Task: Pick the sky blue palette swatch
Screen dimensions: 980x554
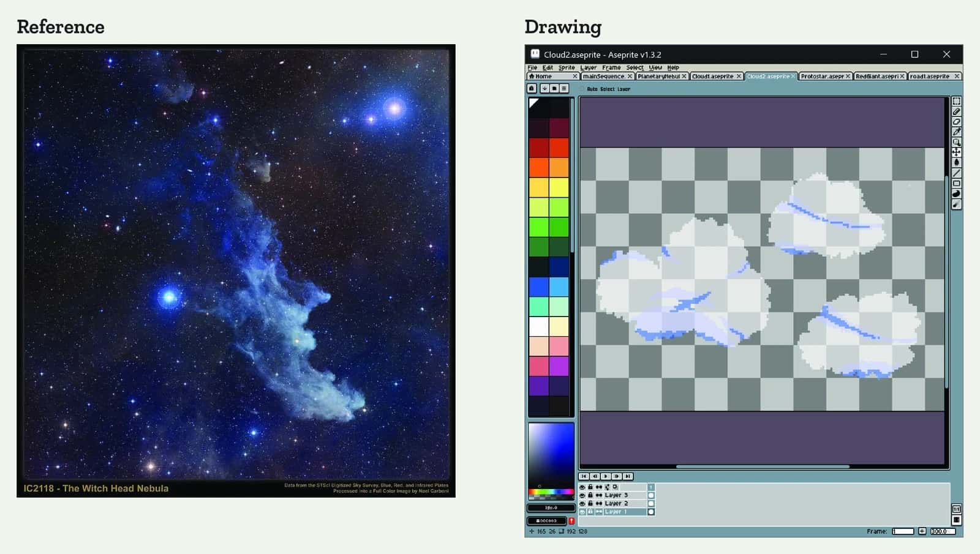Action: click(559, 286)
